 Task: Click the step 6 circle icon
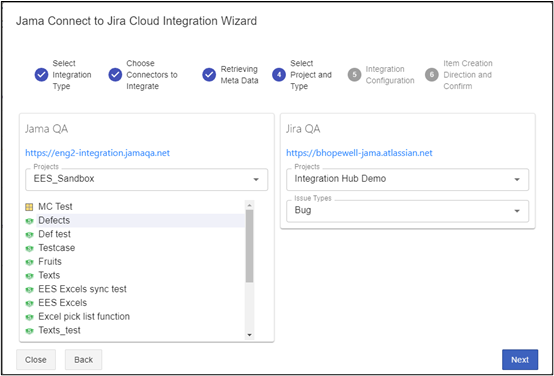coord(432,75)
